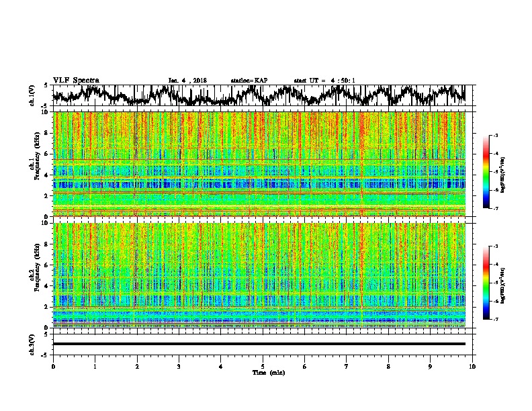
Task: Click the 'start UT = 4:50:1' label
Action: pyautogui.click(x=324, y=81)
